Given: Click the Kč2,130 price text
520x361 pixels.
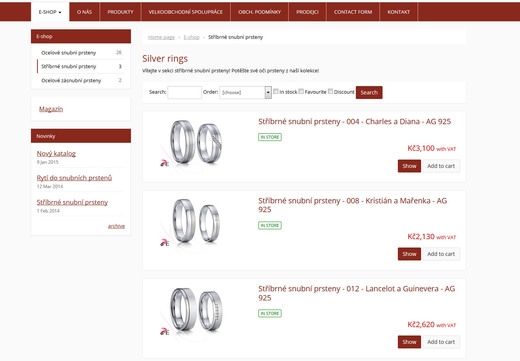Looking at the screenshot, I should pyautogui.click(x=421, y=237).
